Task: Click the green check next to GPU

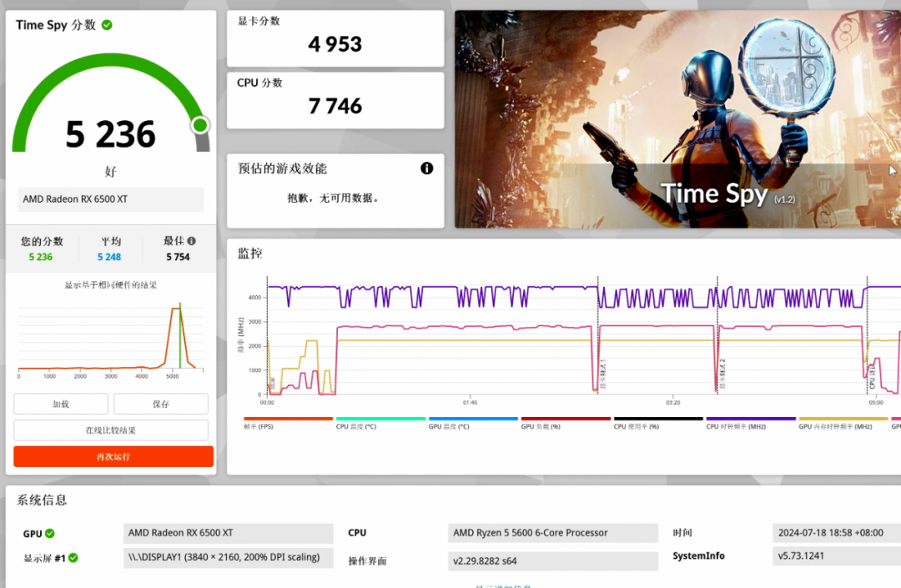Action: pos(50,534)
